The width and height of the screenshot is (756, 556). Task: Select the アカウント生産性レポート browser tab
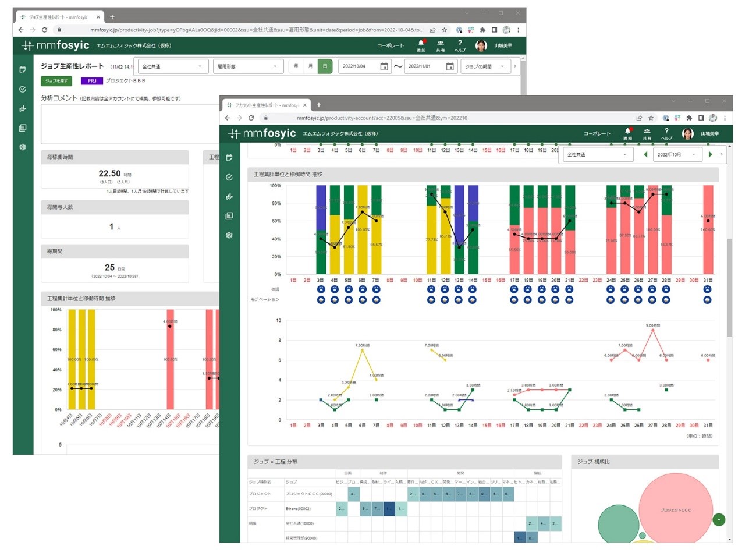[x=267, y=105]
